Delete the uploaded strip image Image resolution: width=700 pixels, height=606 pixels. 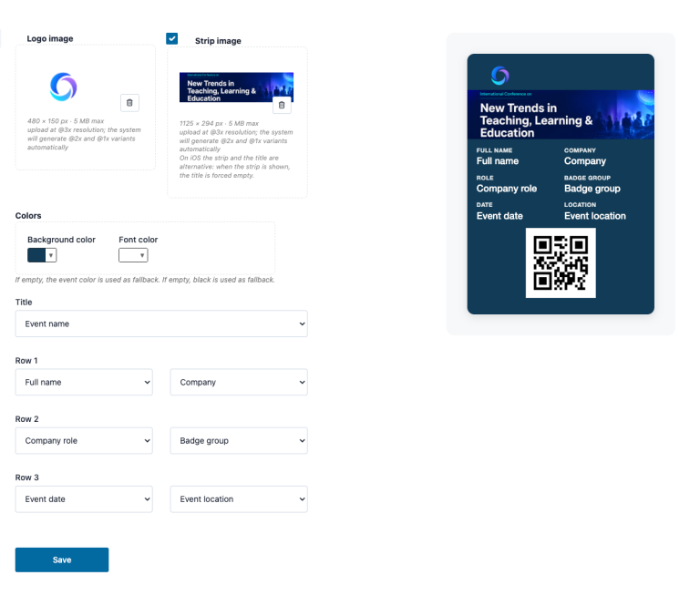(282, 106)
